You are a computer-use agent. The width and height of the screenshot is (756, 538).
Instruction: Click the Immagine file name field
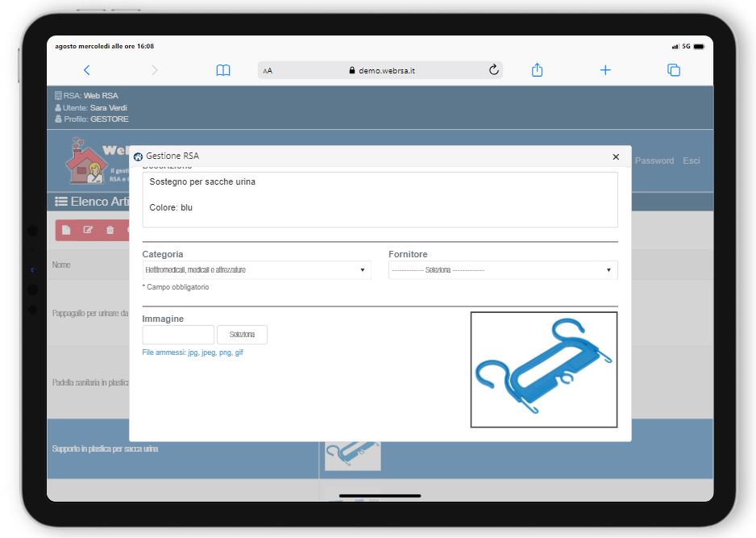coord(178,335)
